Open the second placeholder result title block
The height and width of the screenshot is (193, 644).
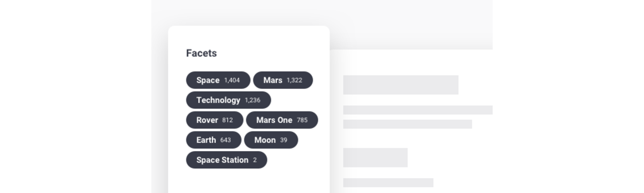(375, 158)
